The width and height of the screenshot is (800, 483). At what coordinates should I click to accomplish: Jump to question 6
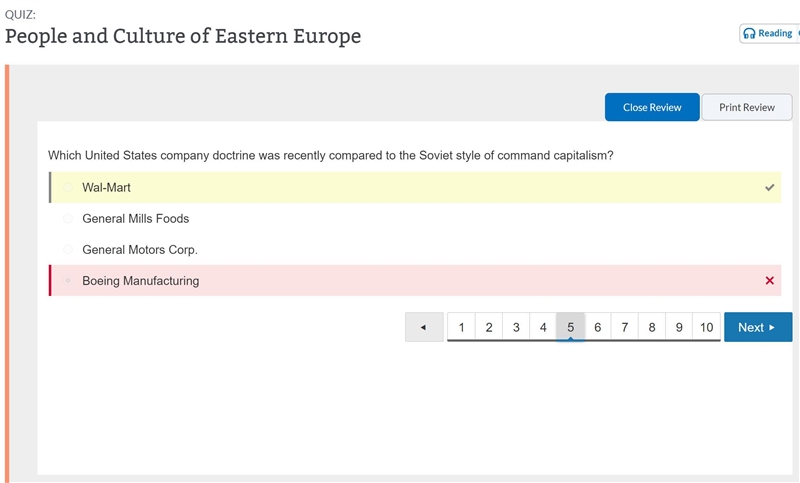[597, 327]
